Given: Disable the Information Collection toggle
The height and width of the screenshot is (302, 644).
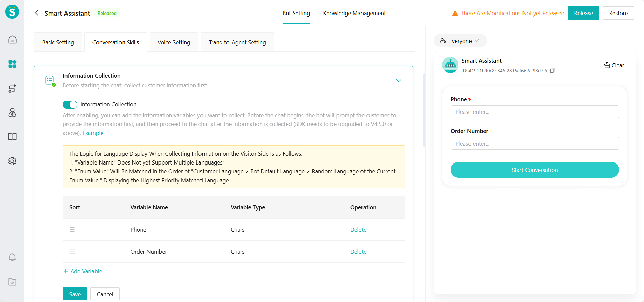Looking at the screenshot, I should [70, 105].
